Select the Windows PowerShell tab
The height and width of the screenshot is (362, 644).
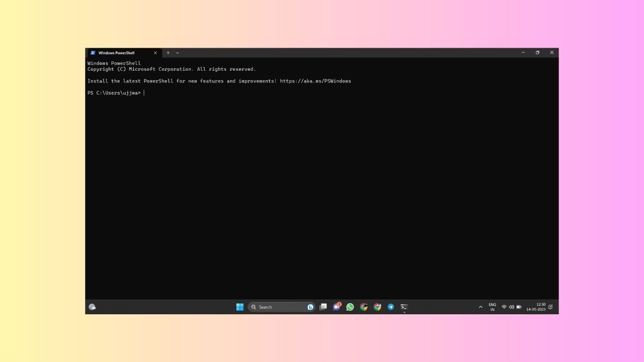(x=118, y=53)
